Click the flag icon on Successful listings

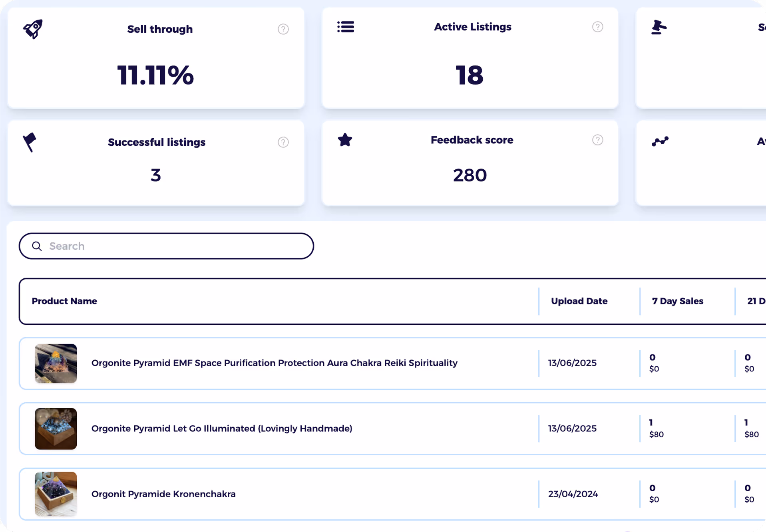[30, 142]
